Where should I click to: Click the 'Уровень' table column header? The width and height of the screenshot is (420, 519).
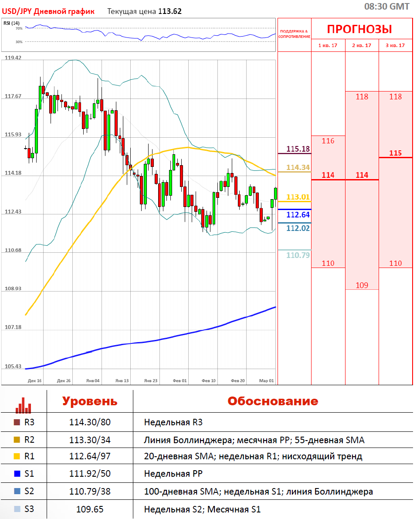point(89,401)
